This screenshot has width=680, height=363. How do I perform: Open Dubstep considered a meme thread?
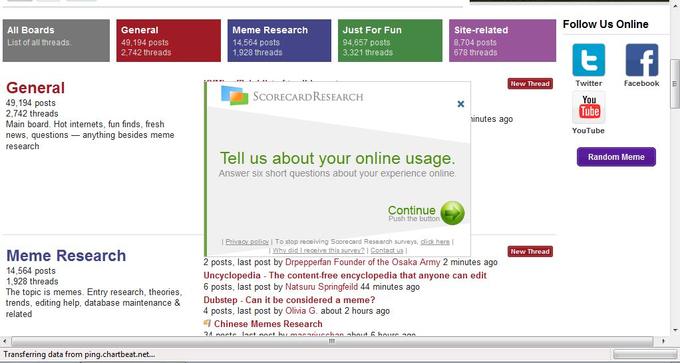(x=289, y=300)
